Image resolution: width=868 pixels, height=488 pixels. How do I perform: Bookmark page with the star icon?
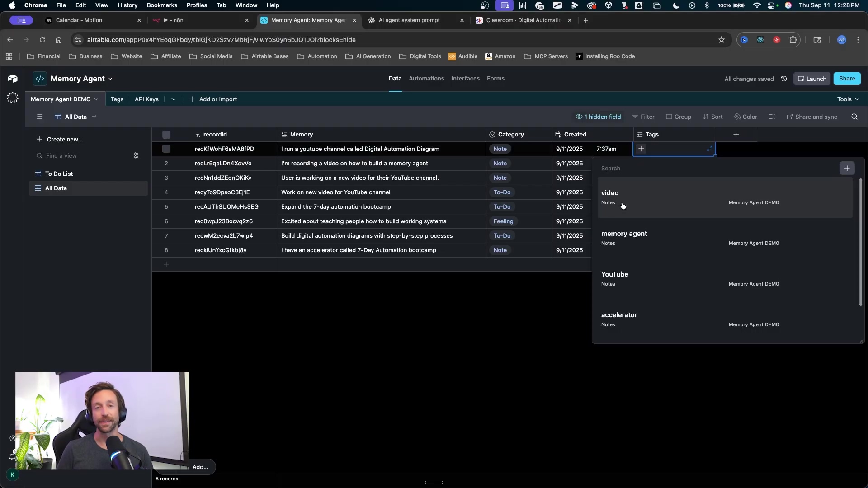(721, 40)
